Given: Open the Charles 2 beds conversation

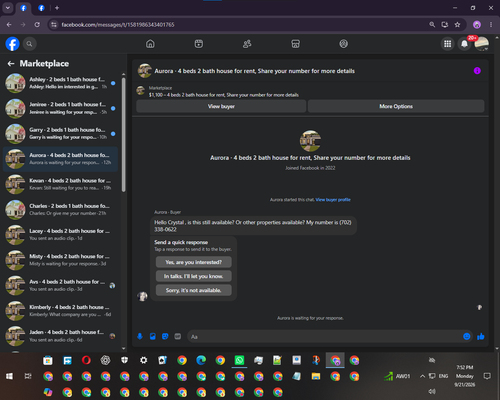Looking at the screenshot, I should (x=60, y=210).
